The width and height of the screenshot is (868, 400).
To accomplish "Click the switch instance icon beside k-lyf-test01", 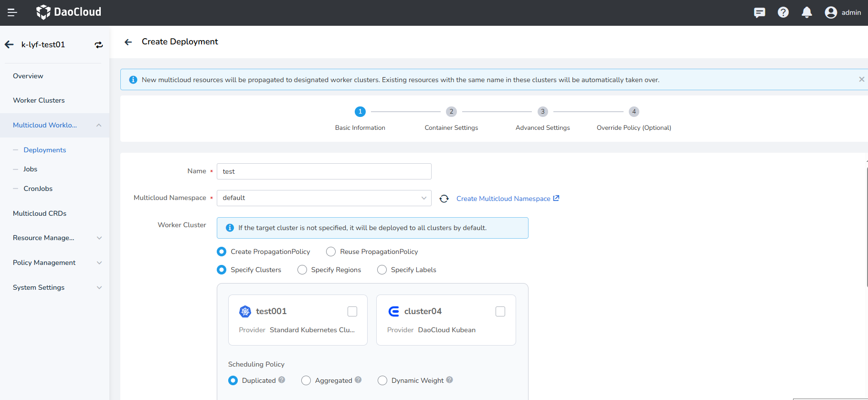I will pyautogui.click(x=99, y=45).
